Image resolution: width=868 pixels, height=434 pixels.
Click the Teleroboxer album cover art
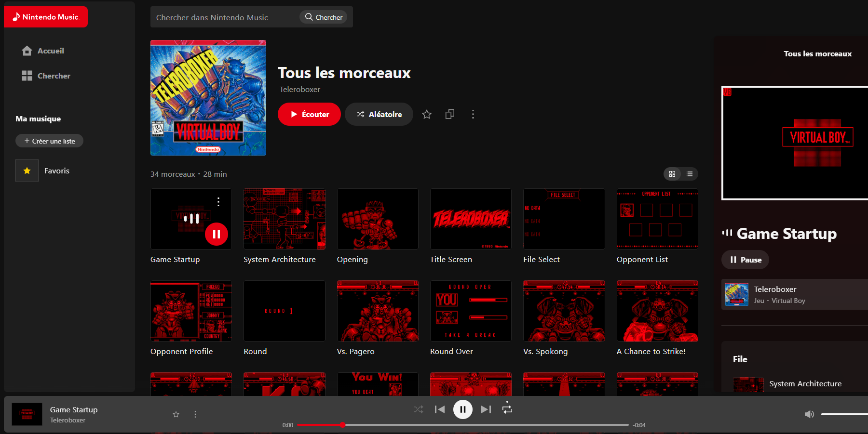click(208, 98)
